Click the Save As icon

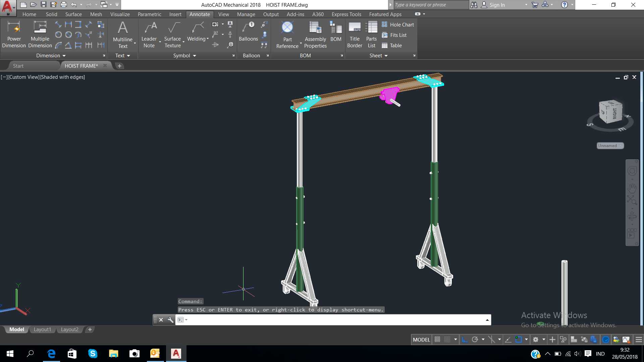(x=54, y=5)
